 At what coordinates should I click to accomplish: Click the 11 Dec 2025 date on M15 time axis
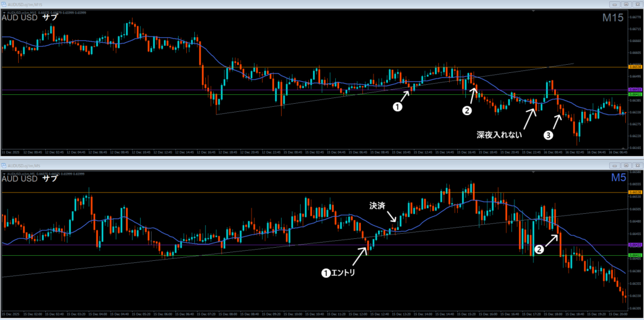(x=10, y=152)
